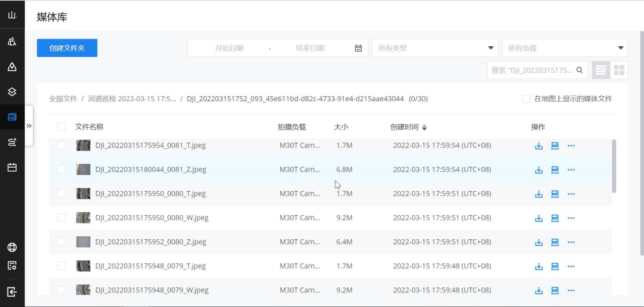Sort by 创建时间 column

(x=408, y=127)
